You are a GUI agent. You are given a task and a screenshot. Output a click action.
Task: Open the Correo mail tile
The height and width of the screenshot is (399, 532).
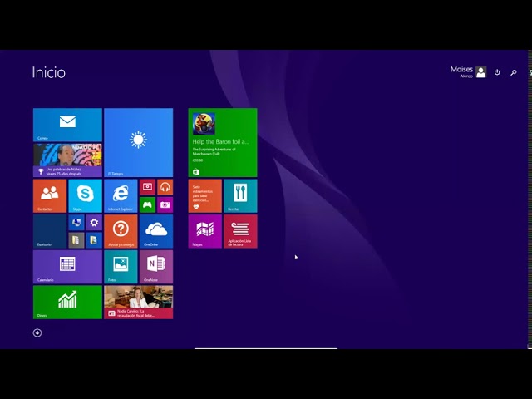(67, 125)
